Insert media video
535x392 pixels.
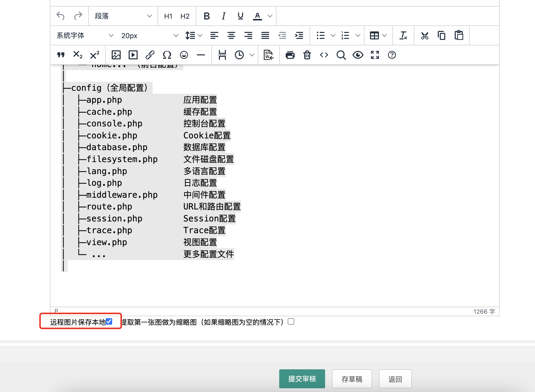tap(133, 55)
